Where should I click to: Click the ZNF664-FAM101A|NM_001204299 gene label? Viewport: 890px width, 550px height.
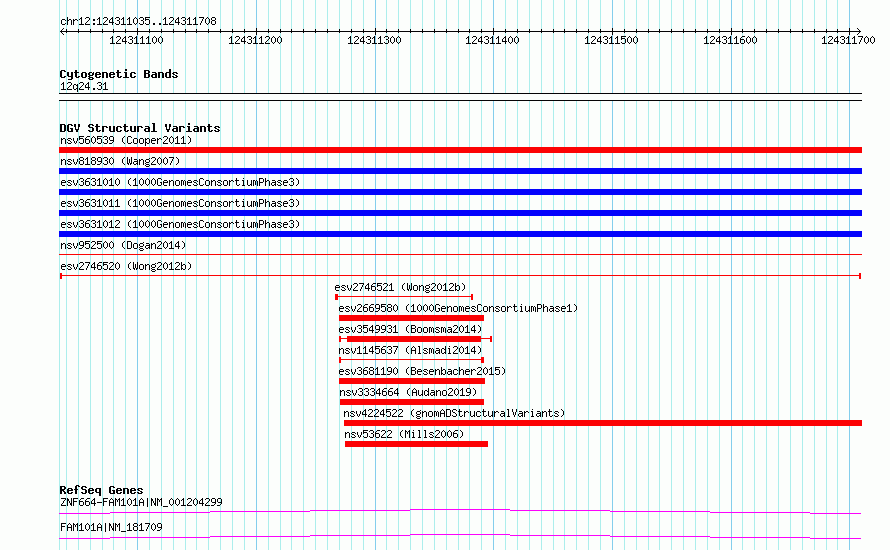[141, 502]
